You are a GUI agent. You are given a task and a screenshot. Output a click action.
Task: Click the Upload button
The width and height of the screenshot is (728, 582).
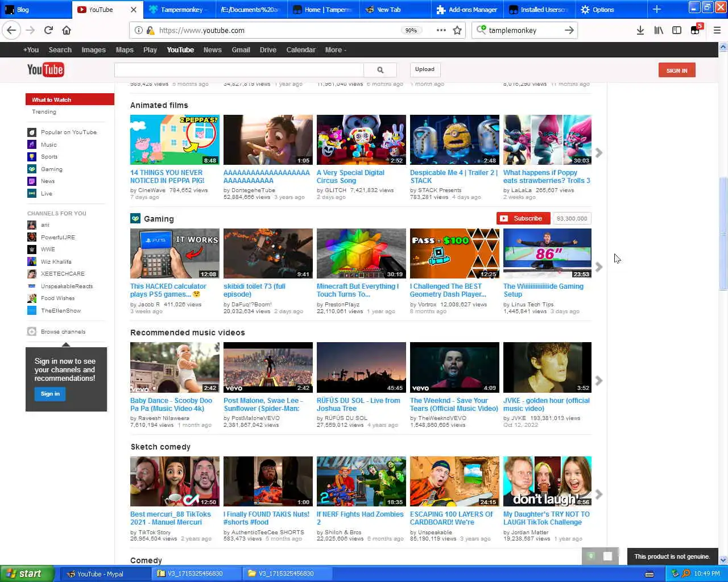[x=425, y=69]
